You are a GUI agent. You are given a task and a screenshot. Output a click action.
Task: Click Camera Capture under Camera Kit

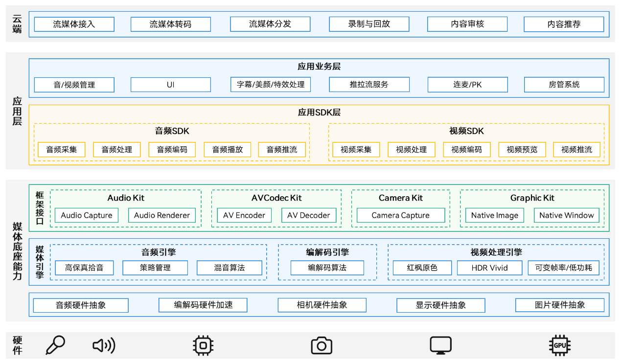coord(400,215)
